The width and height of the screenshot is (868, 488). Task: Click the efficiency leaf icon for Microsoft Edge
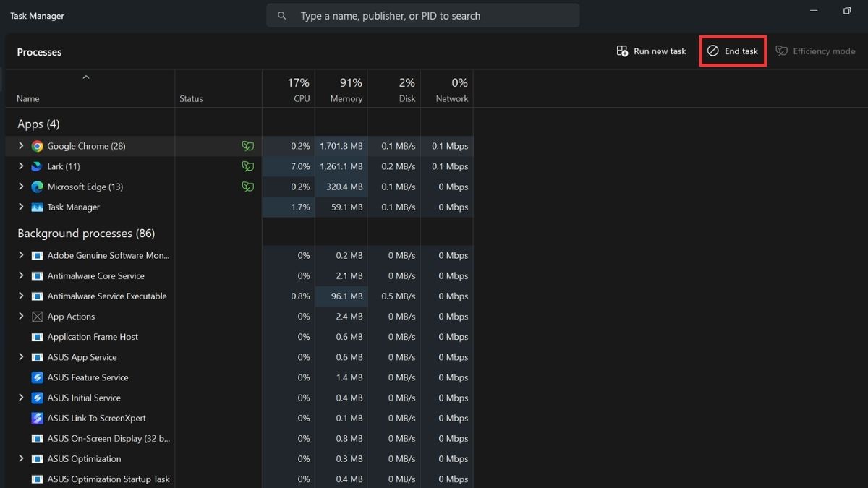(247, 187)
